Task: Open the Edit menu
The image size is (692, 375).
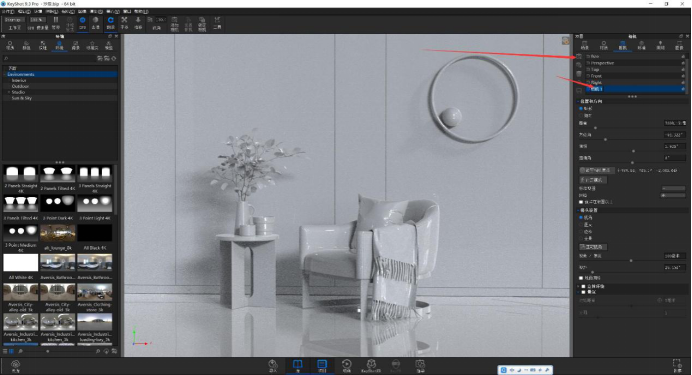Action: click(x=23, y=11)
